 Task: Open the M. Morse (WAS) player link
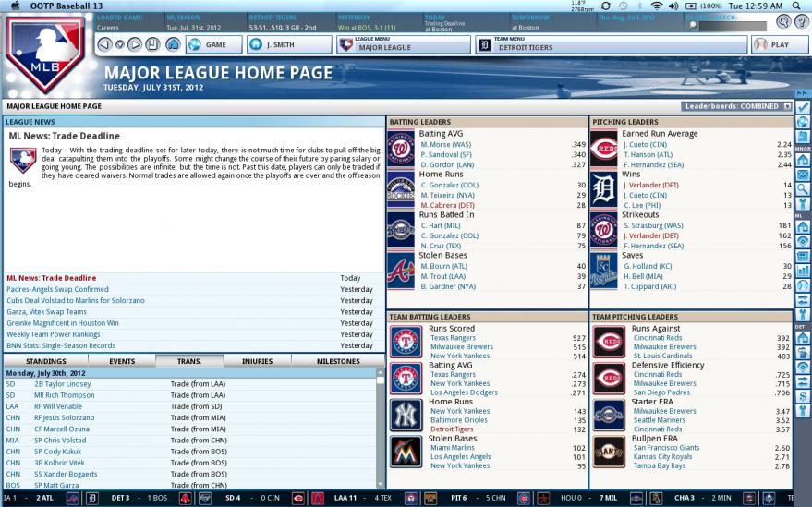[446, 144]
